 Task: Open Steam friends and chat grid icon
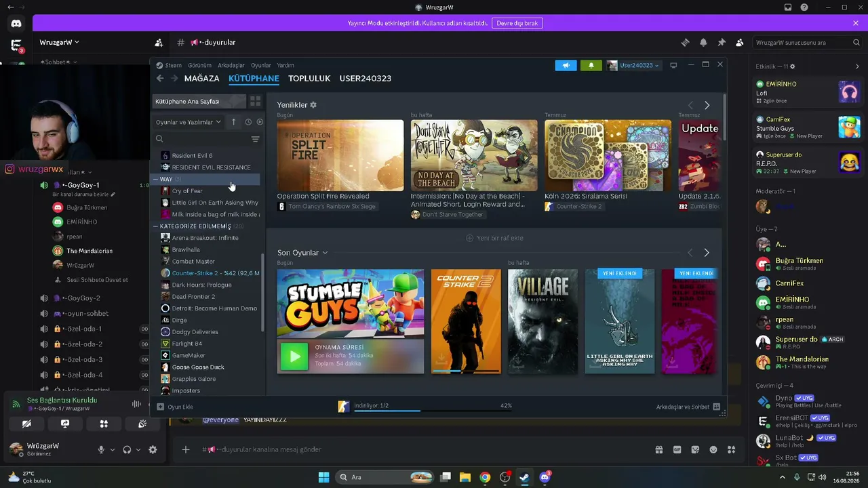click(716, 407)
